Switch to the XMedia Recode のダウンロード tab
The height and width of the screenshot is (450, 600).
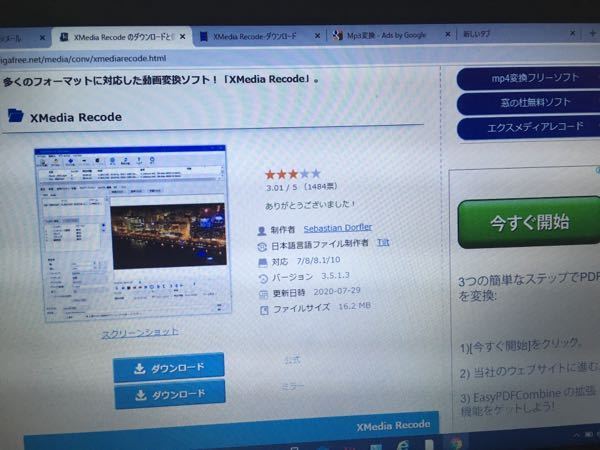pyautogui.click(x=122, y=38)
